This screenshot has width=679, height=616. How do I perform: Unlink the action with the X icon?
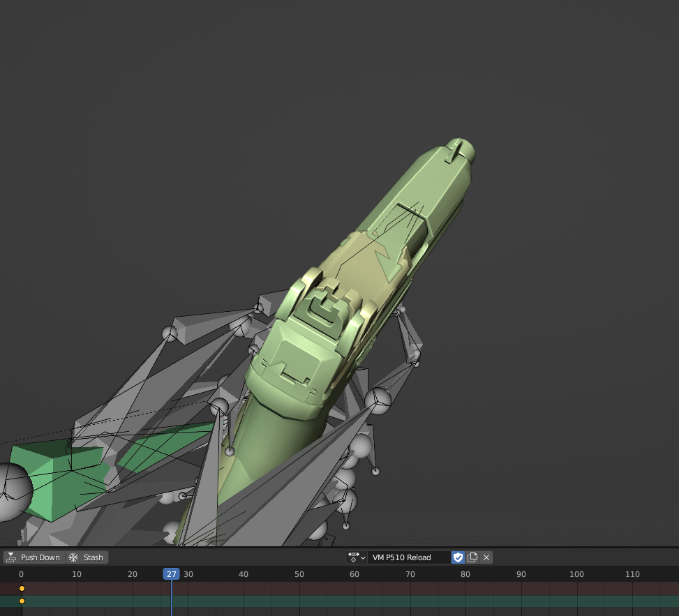(x=486, y=557)
